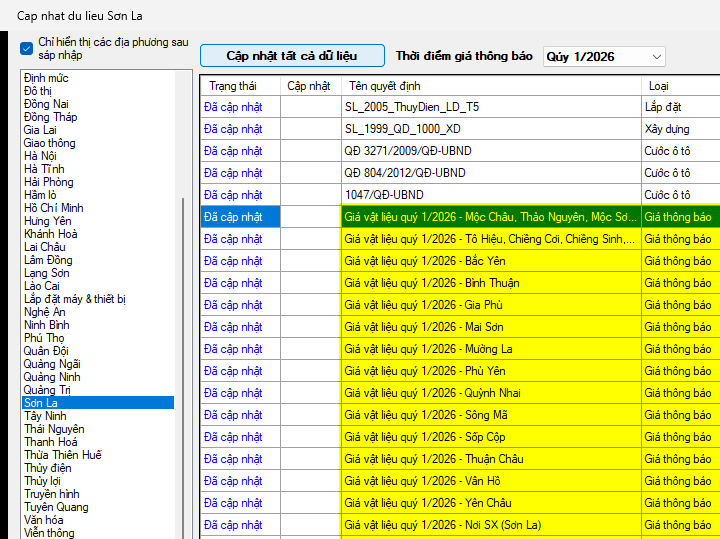Pick Lắp đặt máy & thiết bị entry
The image size is (720, 539).
click(x=75, y=299)
